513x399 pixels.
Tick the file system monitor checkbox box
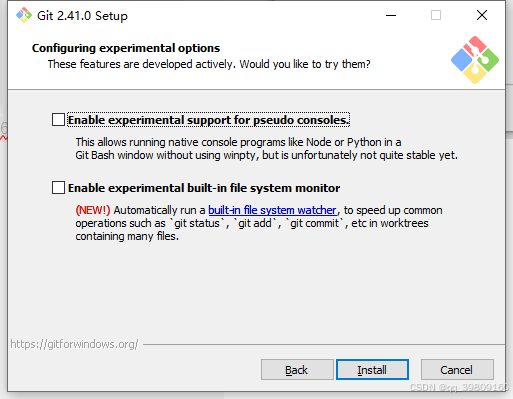(x=58, y=187)
